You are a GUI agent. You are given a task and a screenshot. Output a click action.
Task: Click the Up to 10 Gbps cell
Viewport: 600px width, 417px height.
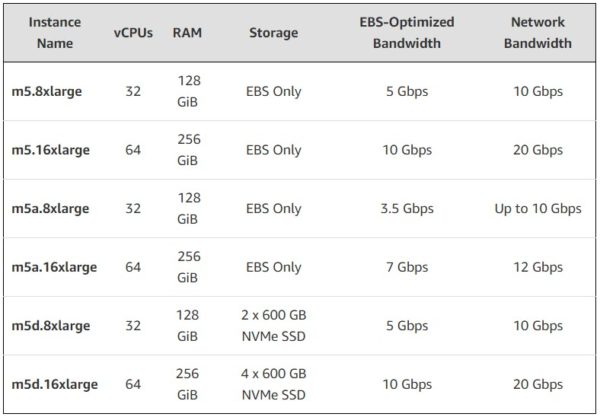(538, 208)
